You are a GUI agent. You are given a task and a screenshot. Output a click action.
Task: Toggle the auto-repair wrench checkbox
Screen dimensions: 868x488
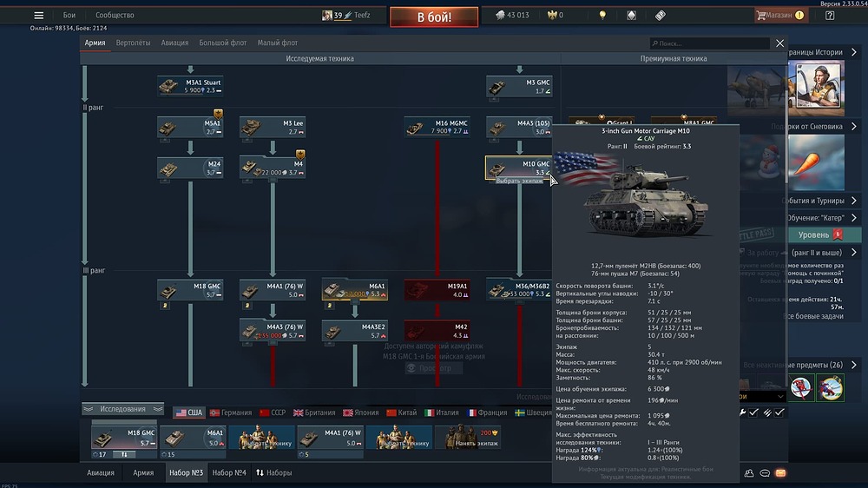[753, 412]
